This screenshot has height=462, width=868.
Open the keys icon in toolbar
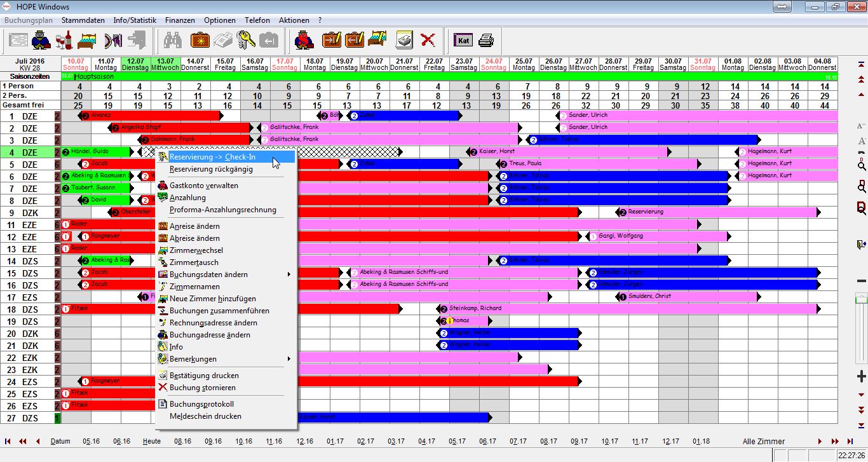(x=246, y=40)
